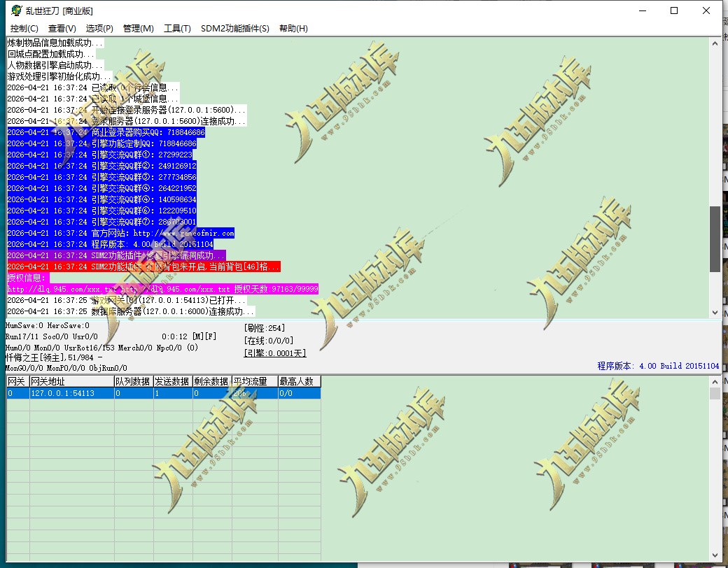Viewport: 728px width, 568px height.
Task: Click log line 引擎交流QQ群①: 27299223
Action: (x=100, y=155)
